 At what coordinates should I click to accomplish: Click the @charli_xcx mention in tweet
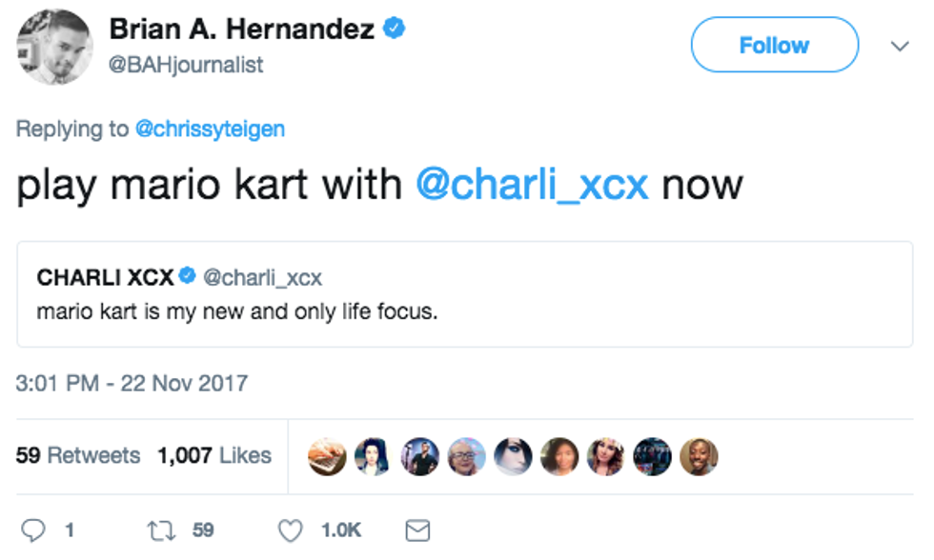(x=532, y=184)
